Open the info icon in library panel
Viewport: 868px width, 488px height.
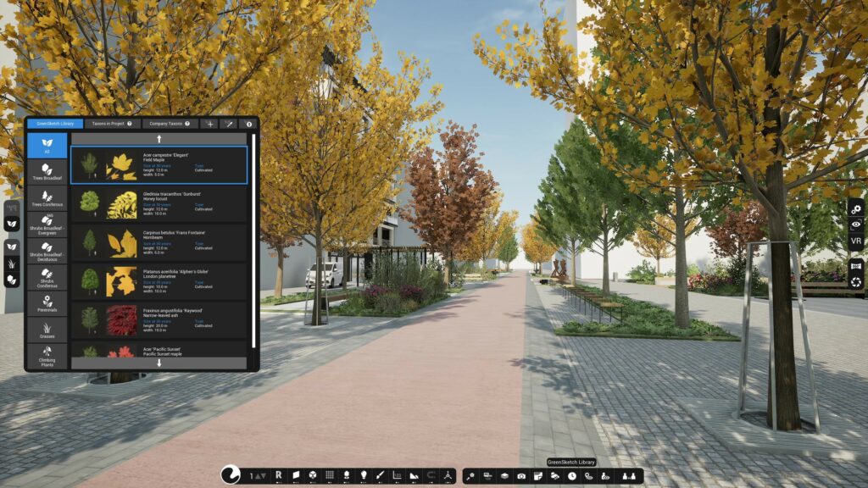[x=249, y=124]
